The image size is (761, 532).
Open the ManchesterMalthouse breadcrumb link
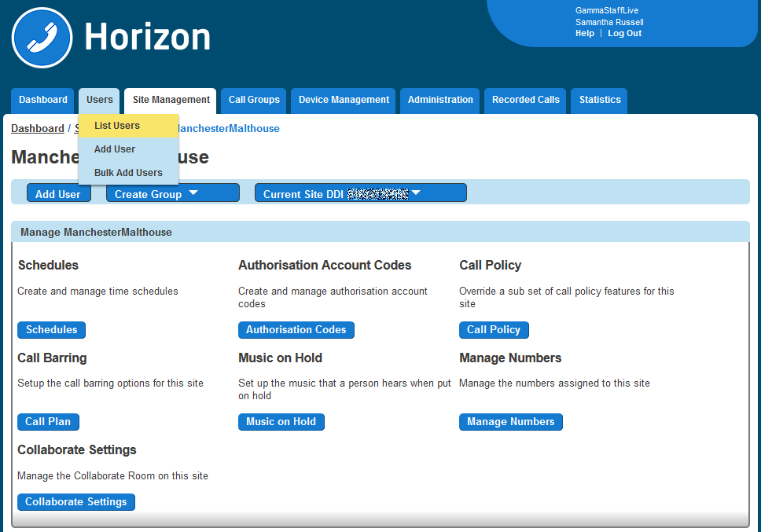229,129
